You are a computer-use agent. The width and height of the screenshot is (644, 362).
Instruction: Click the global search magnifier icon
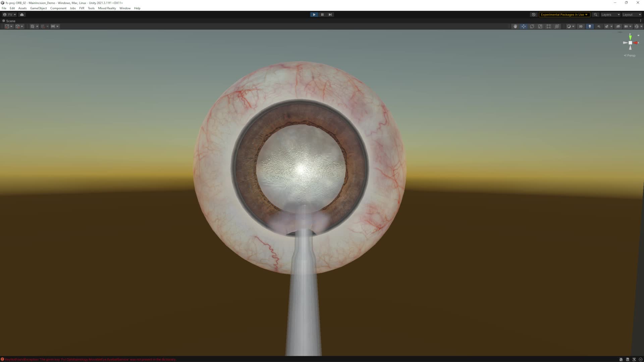point(596,15)
